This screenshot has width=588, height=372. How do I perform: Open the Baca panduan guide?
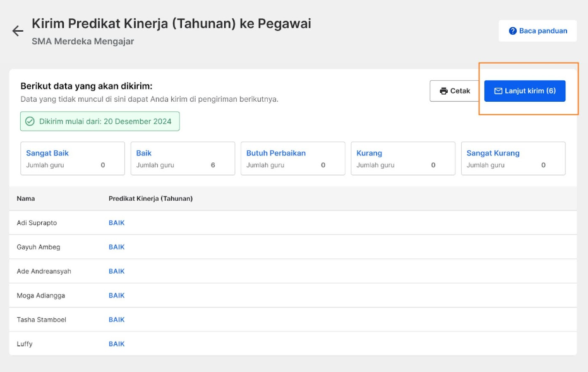click(537, 31)
